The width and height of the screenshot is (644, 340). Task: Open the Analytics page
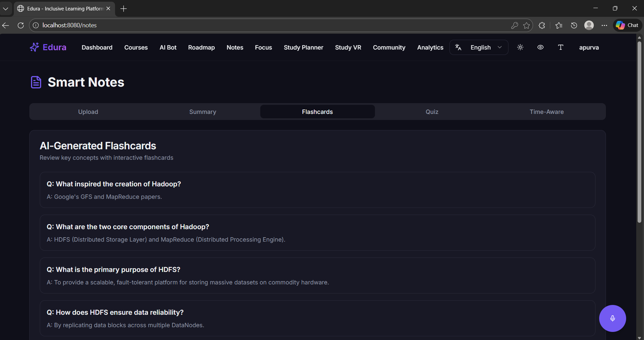pyautogui.click(x=430, y=48)
